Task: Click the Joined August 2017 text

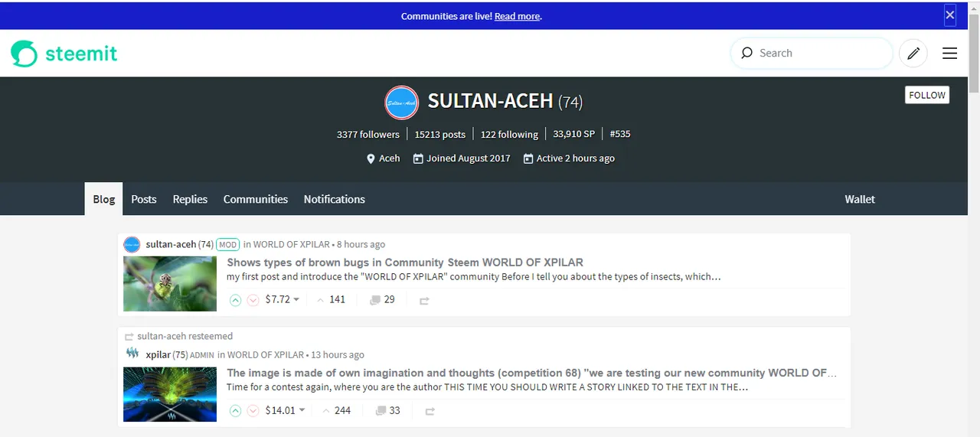Action: [469, 158]
